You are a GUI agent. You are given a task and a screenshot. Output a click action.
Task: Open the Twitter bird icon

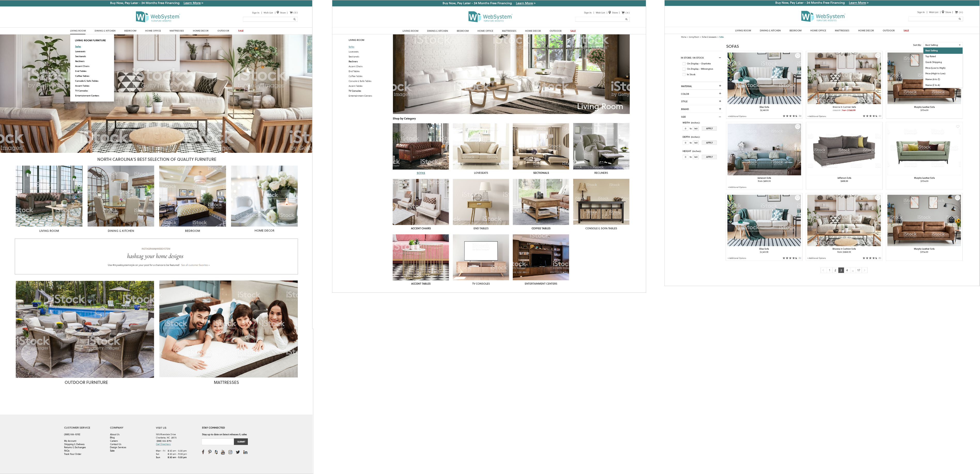(238, 452)
